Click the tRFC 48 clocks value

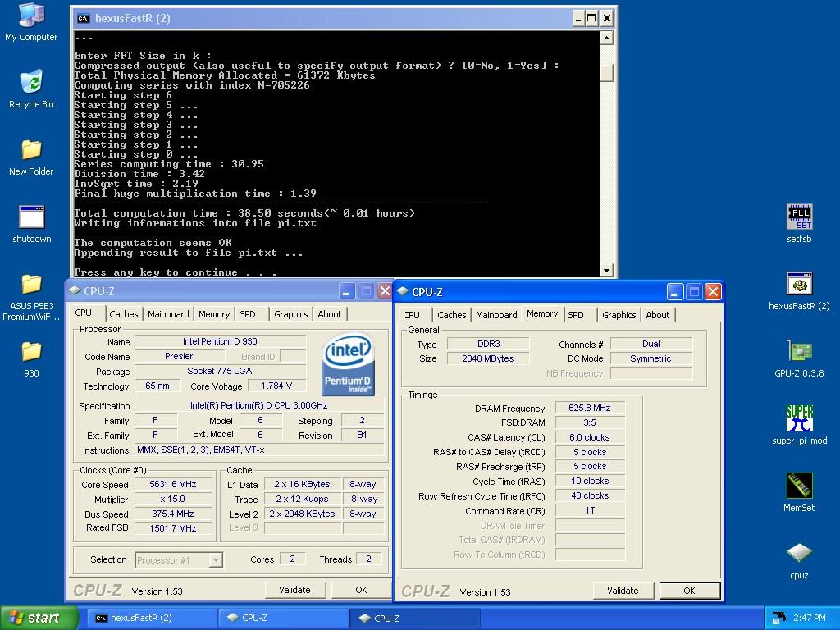590,496
